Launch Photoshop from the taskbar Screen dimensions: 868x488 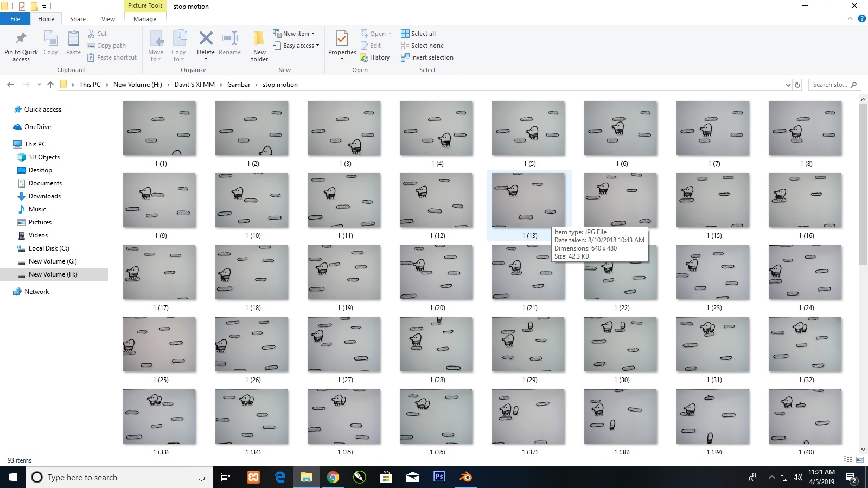439,477
